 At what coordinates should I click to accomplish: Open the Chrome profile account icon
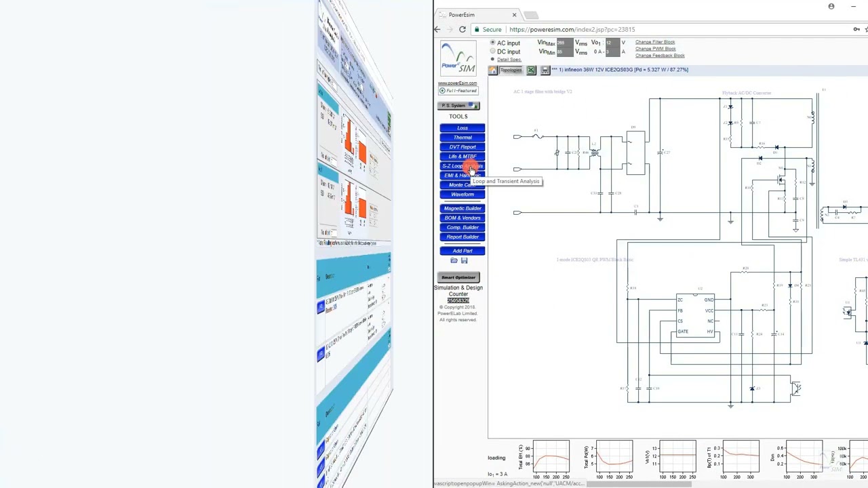(831, 6)
